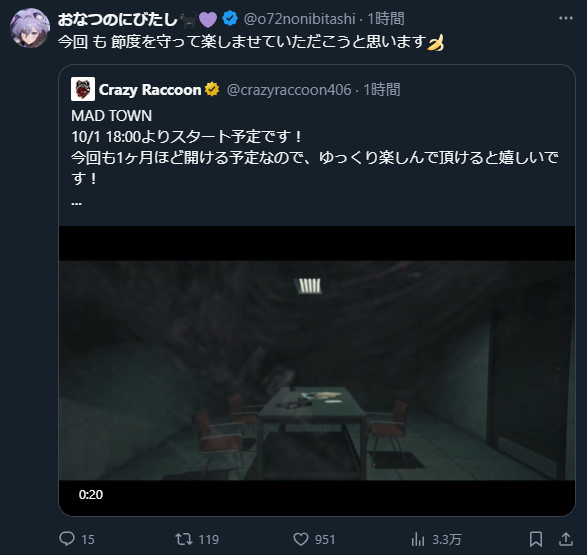Viewport: 587px width, 555px height.
Task: View post analytics showing 3.3万 views
Action: click(418, 539)
